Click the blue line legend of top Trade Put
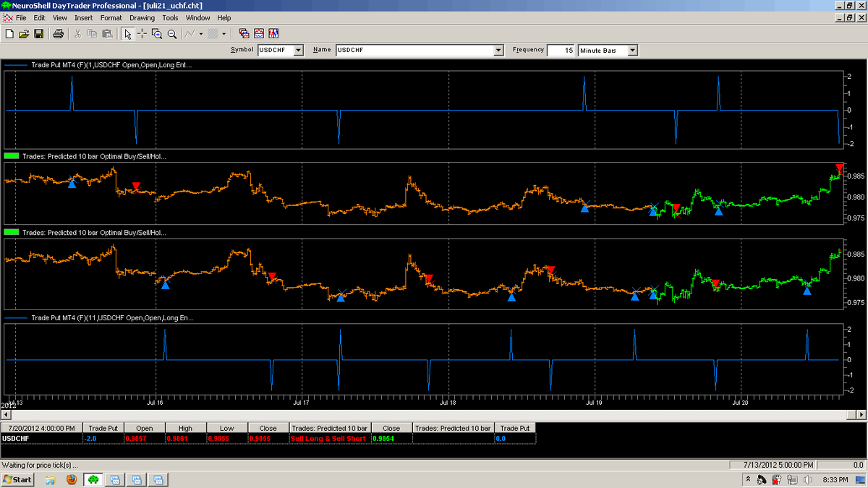This screenshot has width=868, height=488. coord(15,65)
